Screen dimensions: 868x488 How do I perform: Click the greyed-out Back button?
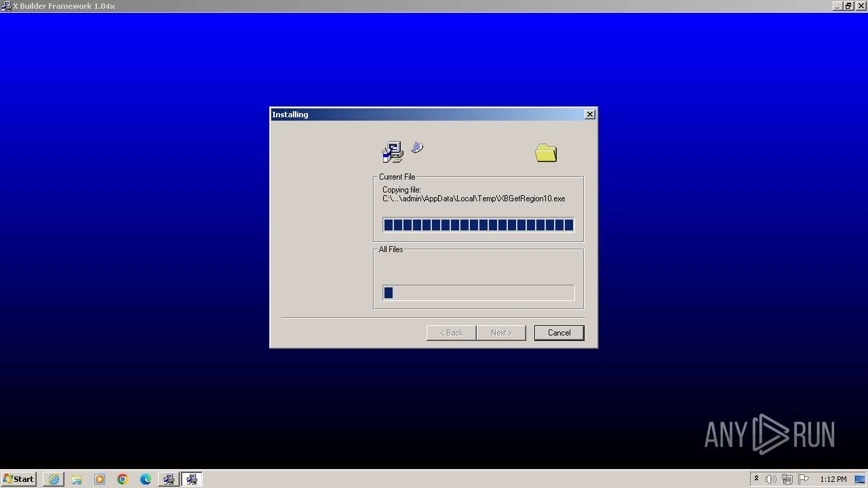451,333
